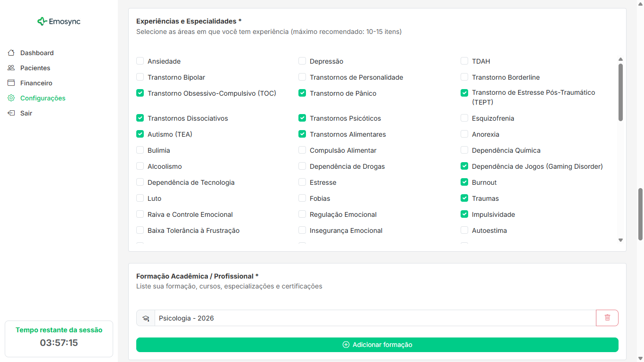Viewport: 644px width, 362px height.
Task: Delete the Psicologia - 2026 entry with the trash icon
Action: (x=607, y=318)
